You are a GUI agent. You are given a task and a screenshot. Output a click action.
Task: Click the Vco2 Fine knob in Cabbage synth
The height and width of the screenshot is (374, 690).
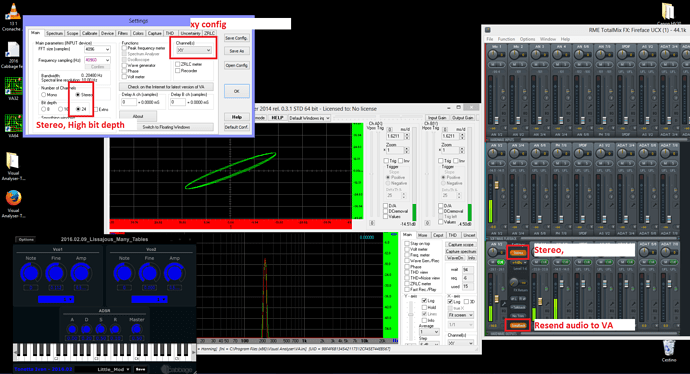pos(150,273)
